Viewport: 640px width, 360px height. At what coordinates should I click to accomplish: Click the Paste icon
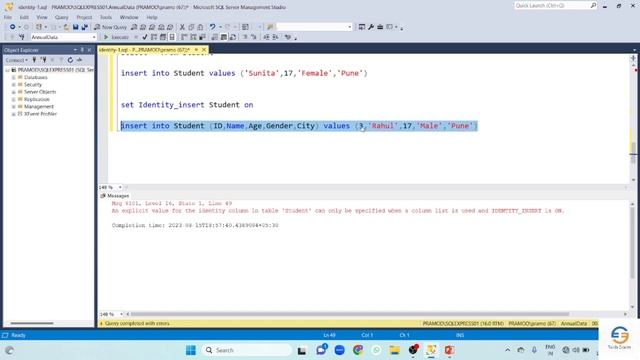pyautogui.click(x=200, y=27)
